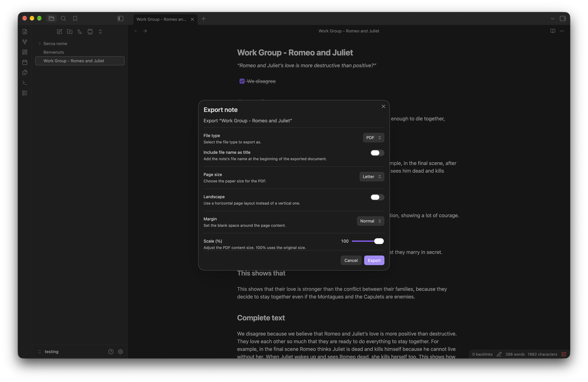Image resolution: width=588 pixels, height=382 pixels.
Task: Enable the Landscape toggle
Action: [x=377, y=197]
